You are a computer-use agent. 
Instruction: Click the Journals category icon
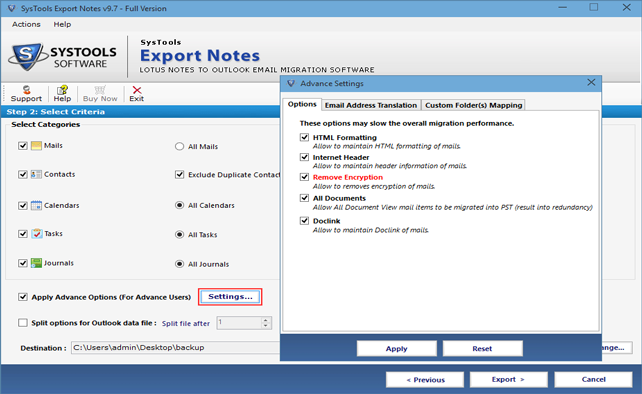[x=36, y=263]
